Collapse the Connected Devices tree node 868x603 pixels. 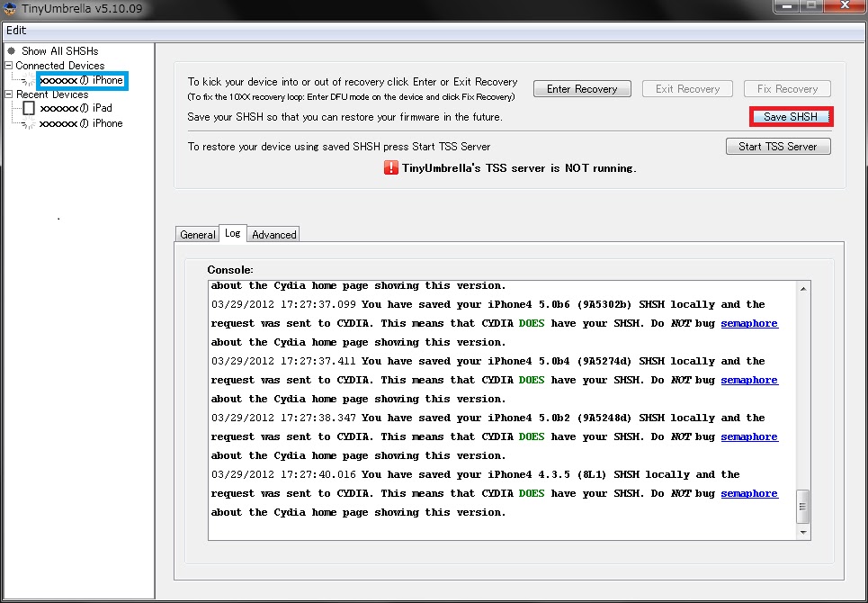click(8, 66)
